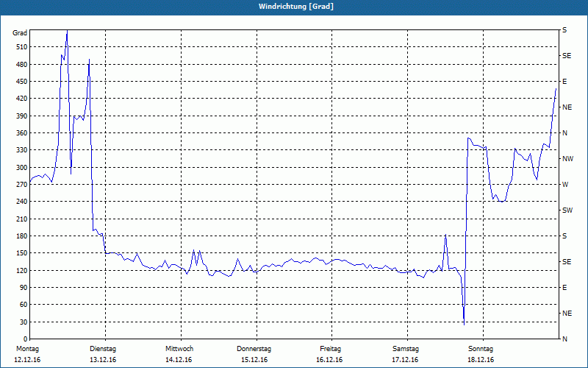The height and width of the screenshot is (368, 588).
Task: Click the 'Sonntag' day label
Action: (x=481, y=349)
